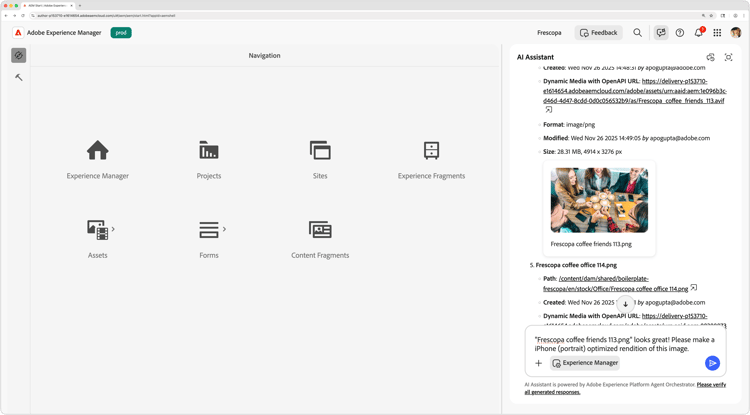The width and height of the screenshot is (750, 415).
Task: Click the Navigation heading
Action: click(x=265, y=55)
